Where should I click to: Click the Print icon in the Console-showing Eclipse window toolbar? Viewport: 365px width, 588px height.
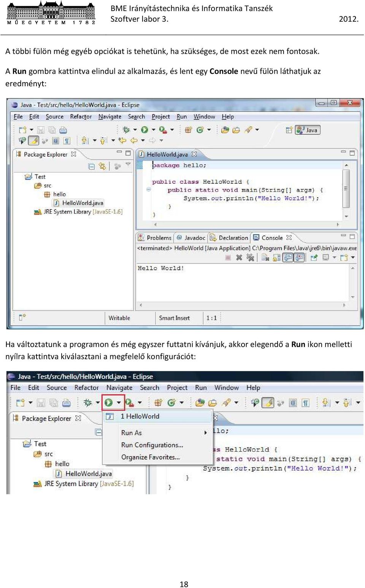click(x=63, y=130)
